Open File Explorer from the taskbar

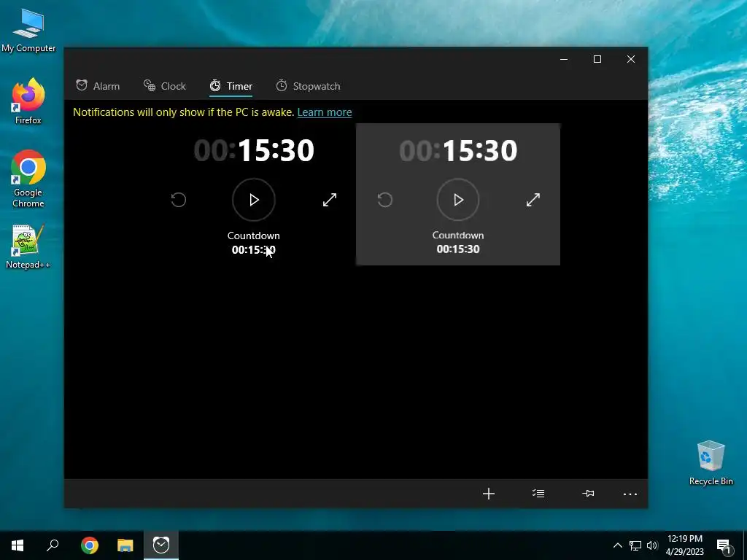(x=125, y=545)
